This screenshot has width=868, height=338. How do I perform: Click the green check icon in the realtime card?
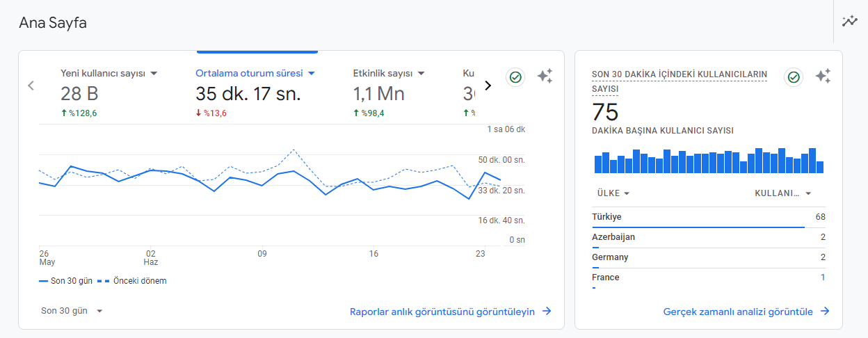pos(794,77)
